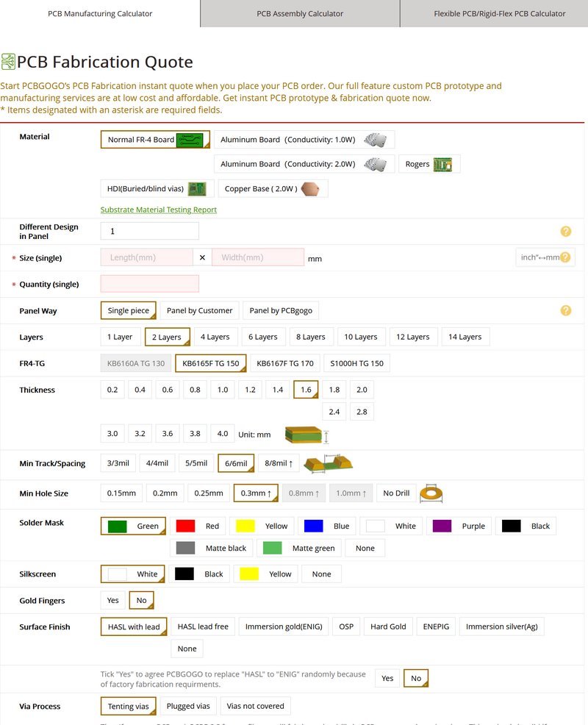Click Aluminum 2.0W board sheets image
Viewport: 588px width, 725px height.
coord(375,164)
